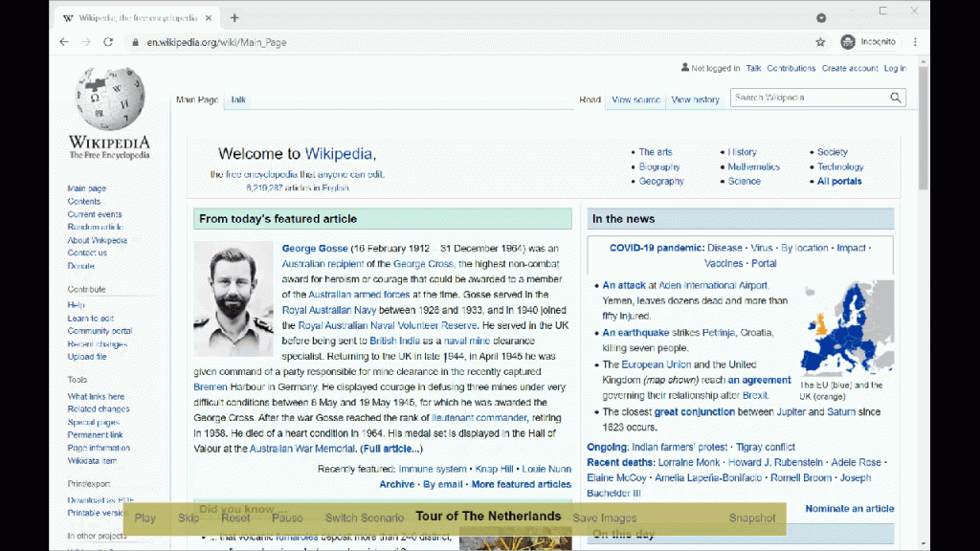The image size is (980, 551).
Task: Click inside the Search Wikipedia field
Action: click(x=809, y=98)
